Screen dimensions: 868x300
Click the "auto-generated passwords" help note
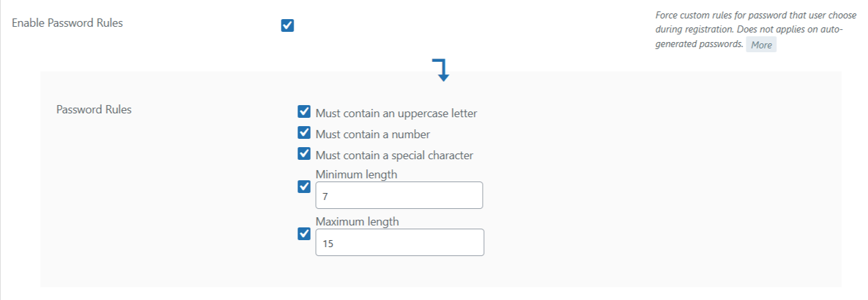tap(699, 45)
